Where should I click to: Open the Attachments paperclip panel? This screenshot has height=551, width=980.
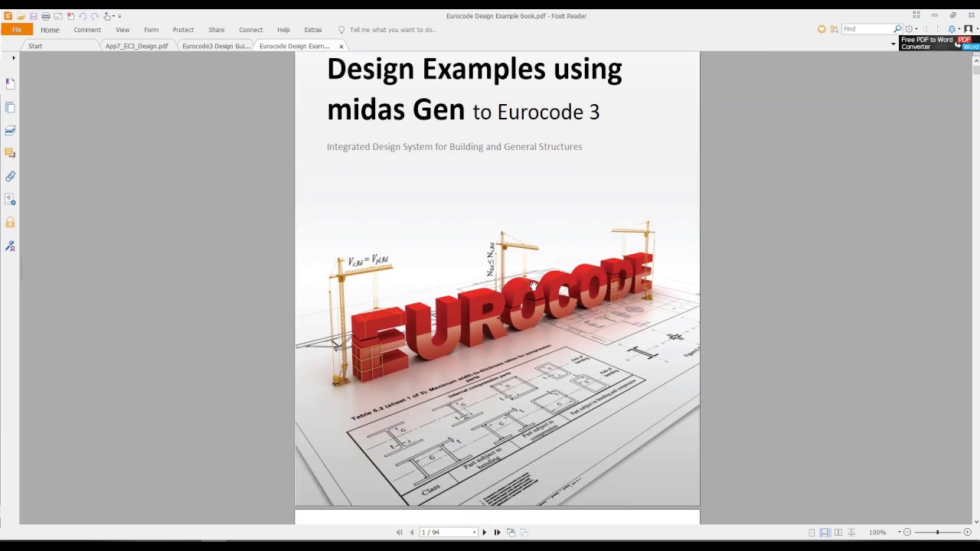click(x=10, y=176)
